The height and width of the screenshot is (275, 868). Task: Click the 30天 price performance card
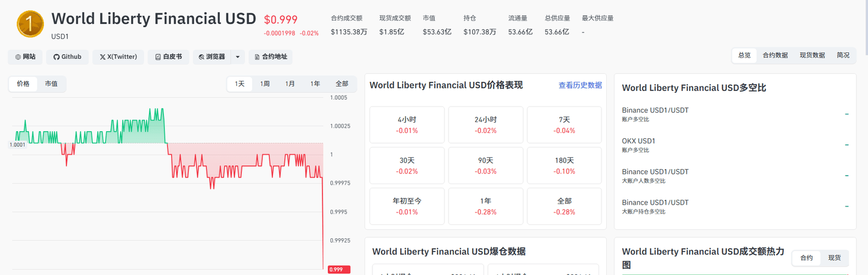[x=407, y=165]
